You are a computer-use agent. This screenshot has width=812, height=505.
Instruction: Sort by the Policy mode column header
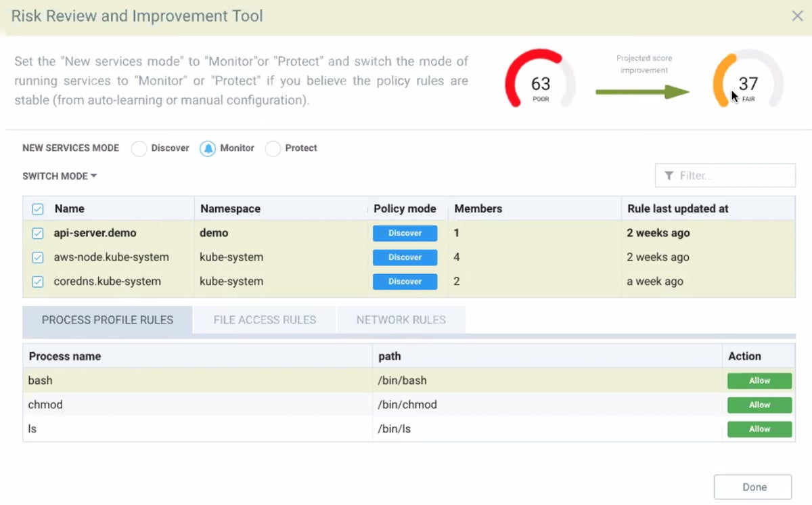click(x=405, y=208)
